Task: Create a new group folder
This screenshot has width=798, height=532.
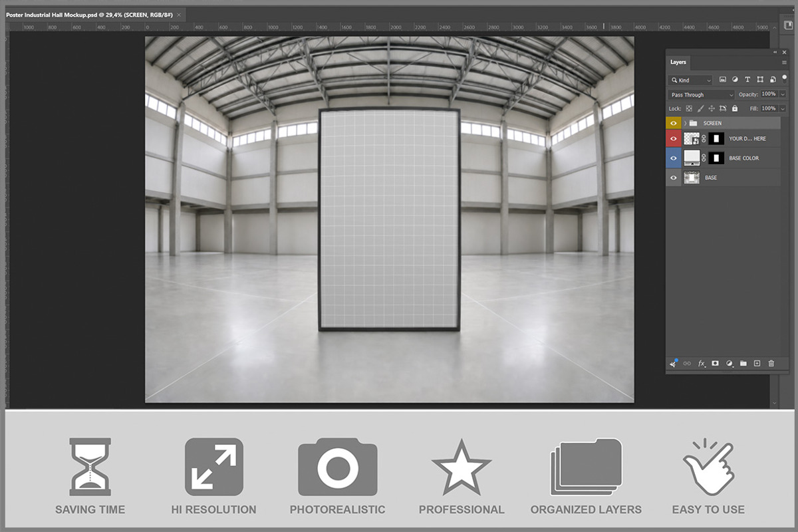Action: pos(743,364)
